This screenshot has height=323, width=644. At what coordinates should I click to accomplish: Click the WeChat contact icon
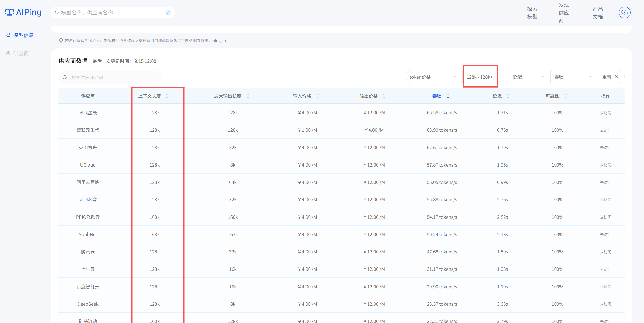624,12
